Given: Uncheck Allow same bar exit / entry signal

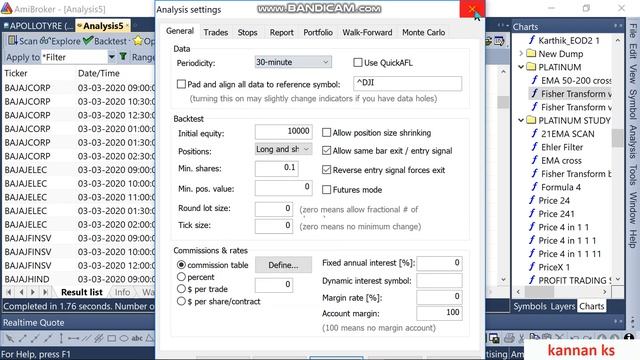Looking at the screenshot, I should coord(326,151).
